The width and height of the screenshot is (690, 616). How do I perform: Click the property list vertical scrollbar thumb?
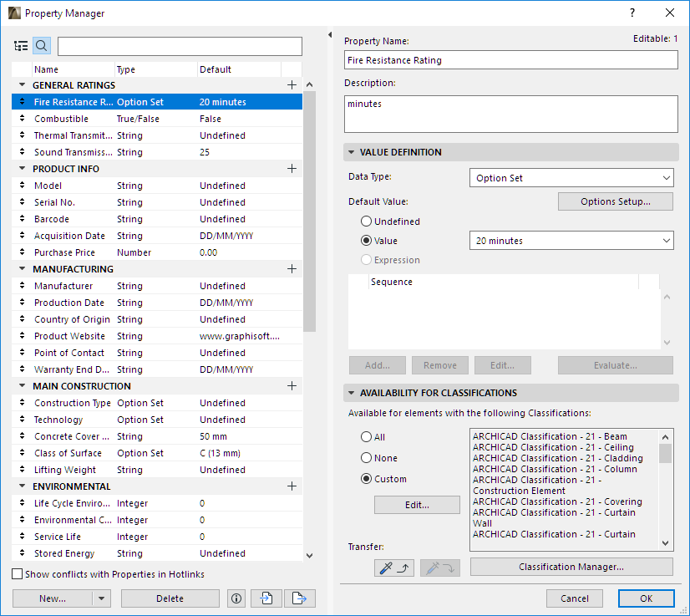pos(309,211)
